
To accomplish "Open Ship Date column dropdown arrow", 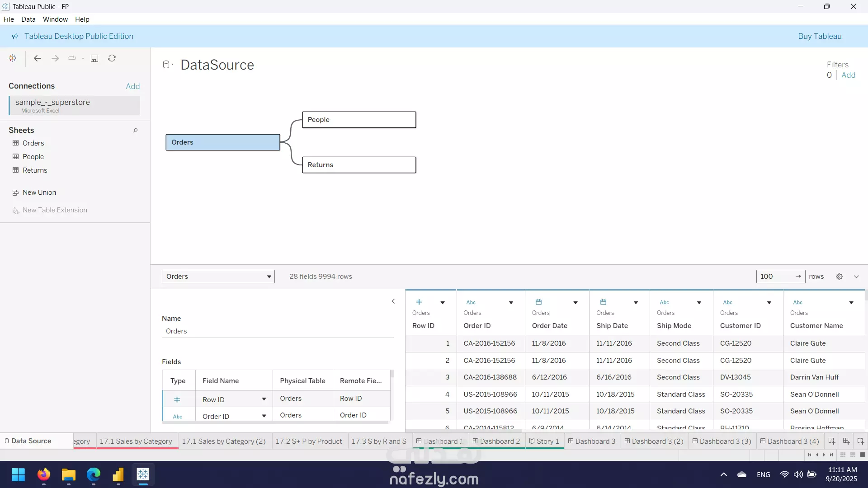I will 636,303.
